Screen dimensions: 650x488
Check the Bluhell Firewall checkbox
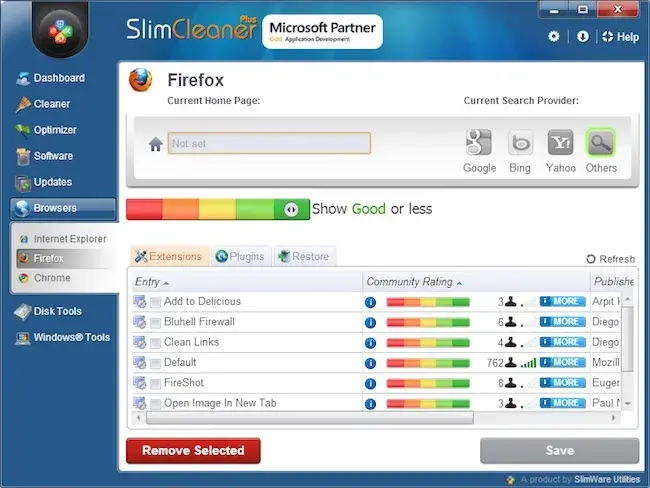pos(155,323)
